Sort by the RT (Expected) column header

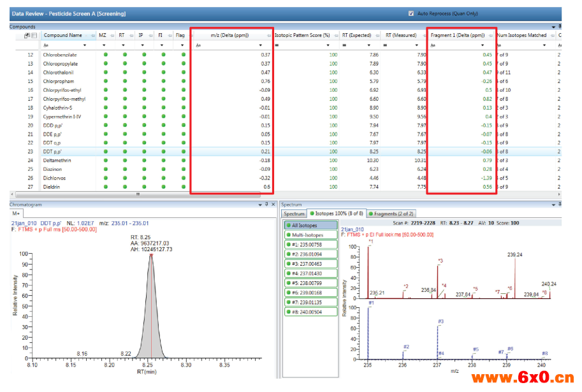(357, 35)
